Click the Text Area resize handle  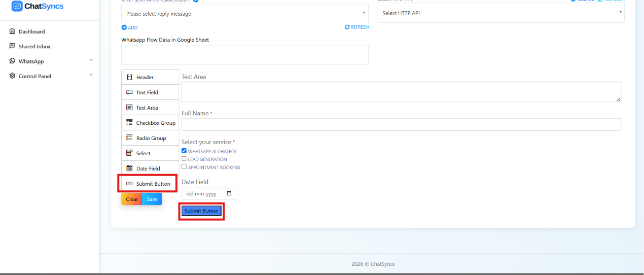pos(618,99)
